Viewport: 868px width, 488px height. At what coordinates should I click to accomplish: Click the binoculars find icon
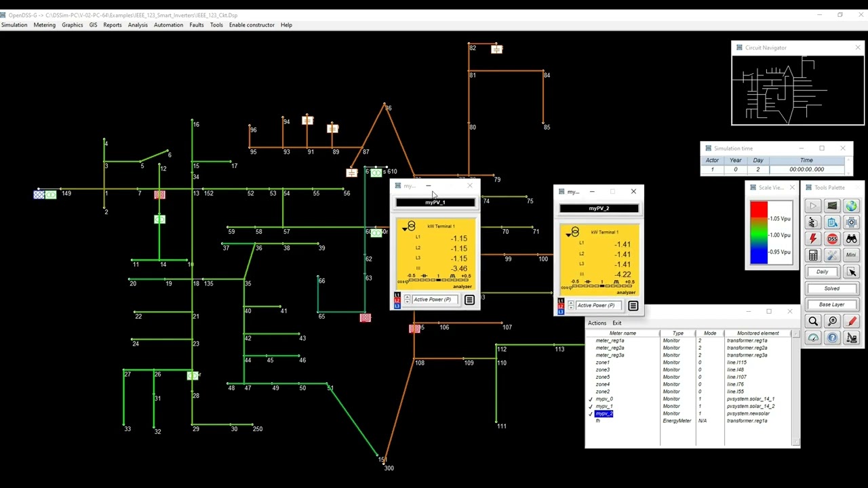coord(851,239)
